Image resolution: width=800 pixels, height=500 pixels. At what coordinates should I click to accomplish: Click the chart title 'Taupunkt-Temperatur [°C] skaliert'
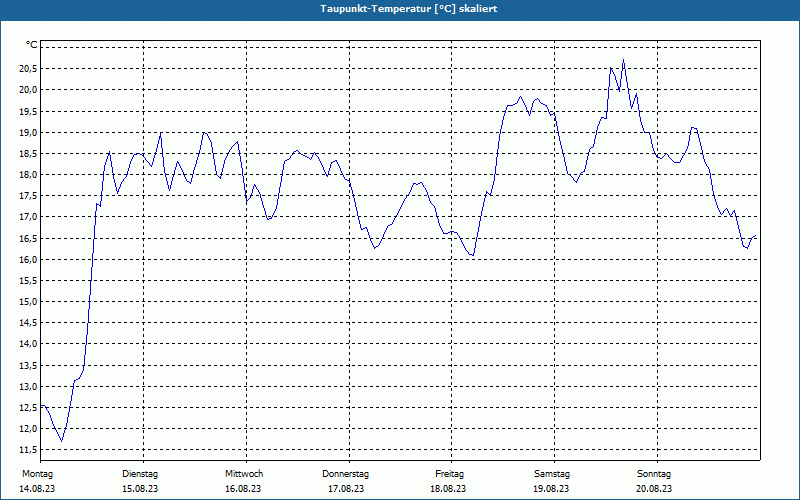(x=409, y=9)
